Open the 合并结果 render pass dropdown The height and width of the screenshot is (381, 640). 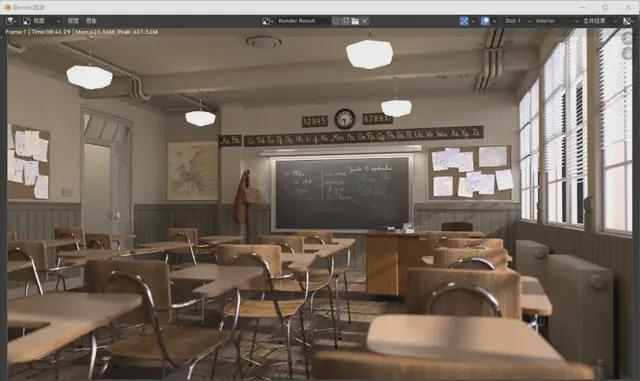[x=599, y=21]
